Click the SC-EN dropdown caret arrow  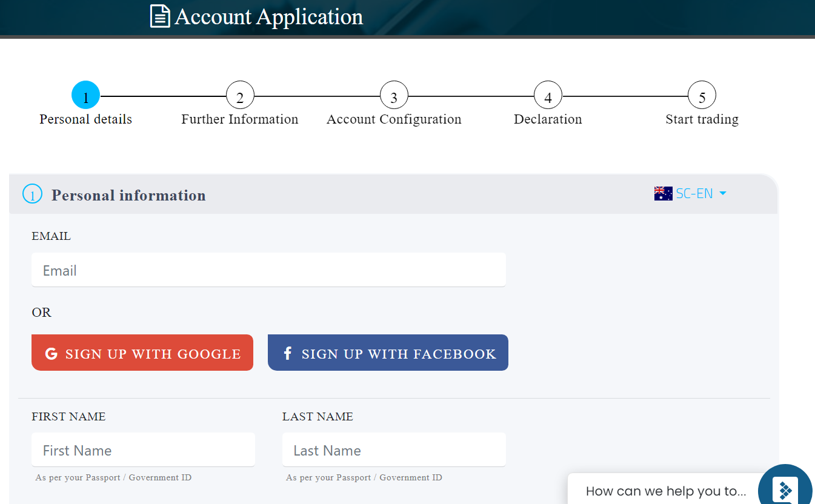pyautogui.click(x=722, y=194)
